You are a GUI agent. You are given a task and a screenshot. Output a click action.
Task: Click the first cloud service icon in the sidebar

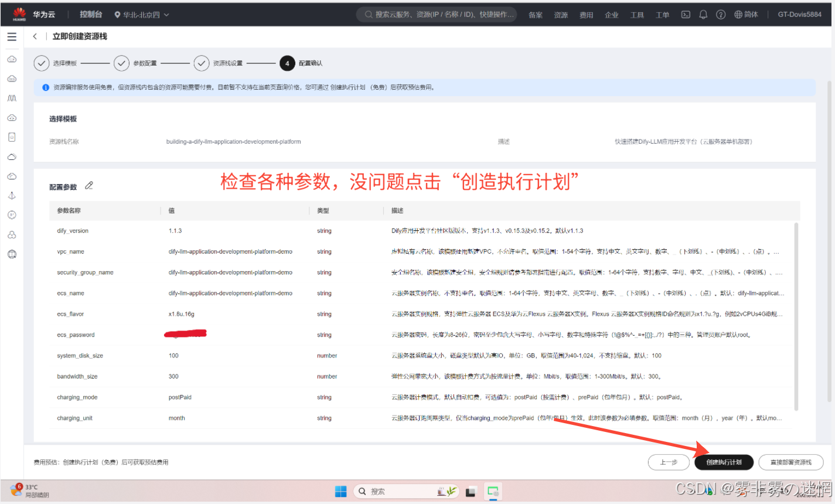[x=12, y=59]
